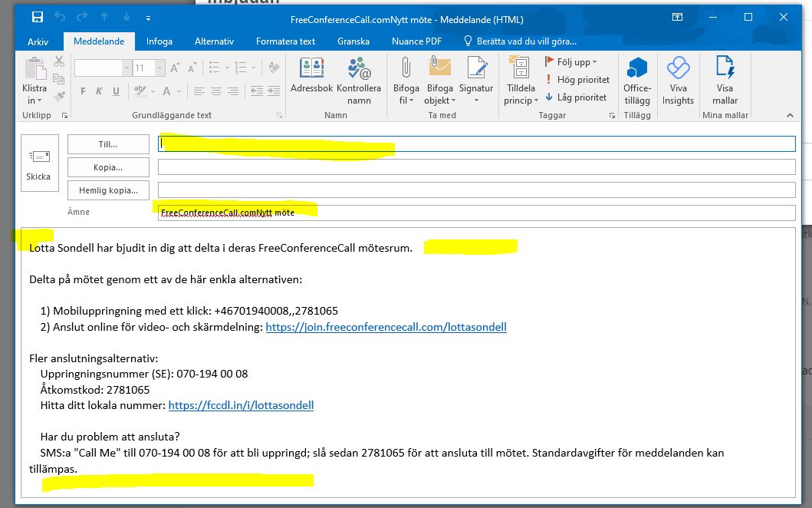Toggle numbered list

point(241,68)
